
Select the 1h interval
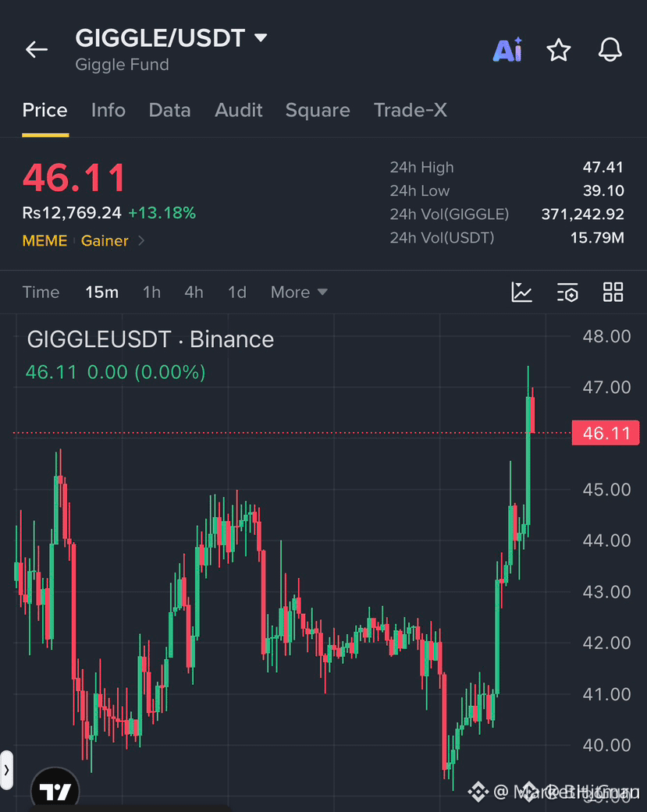coord(151,292)
